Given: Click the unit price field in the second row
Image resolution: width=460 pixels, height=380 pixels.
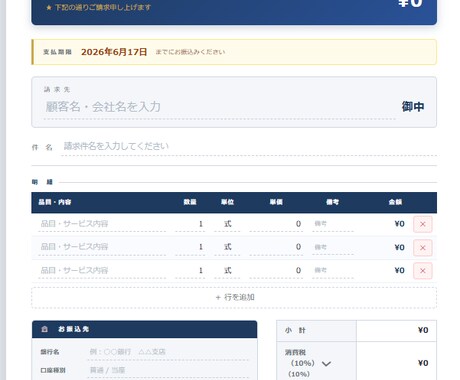Looking at the screenshot, I should [276, 247].
